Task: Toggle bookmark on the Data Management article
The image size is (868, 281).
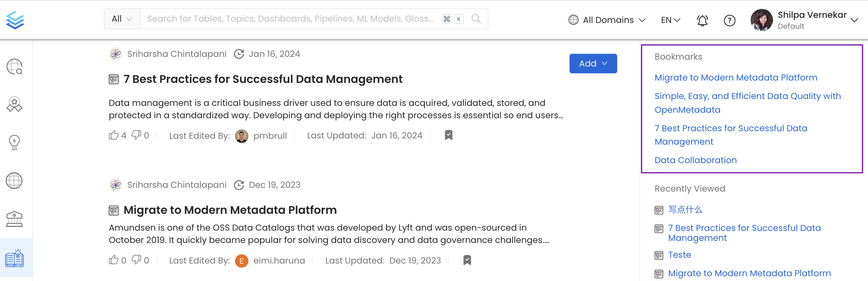Action: pos(448,135)
